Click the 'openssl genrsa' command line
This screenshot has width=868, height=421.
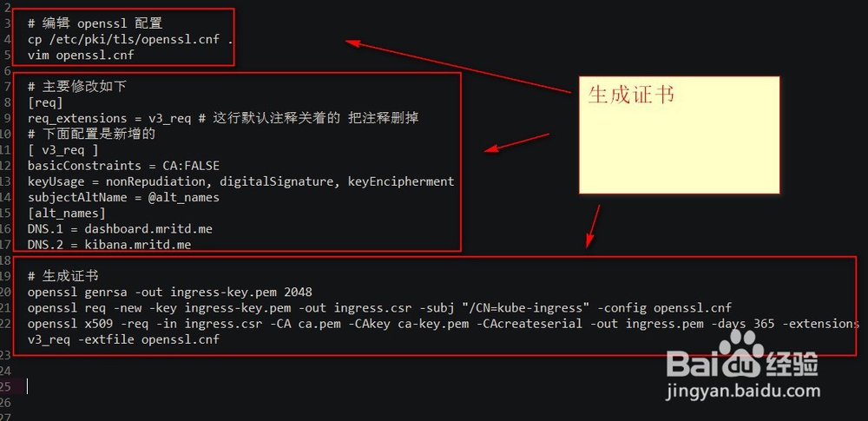[170, 292]
